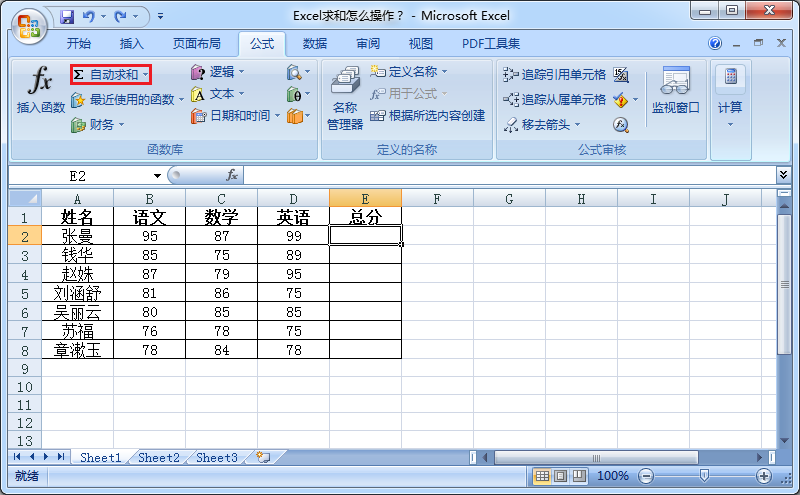Open Sheet2 worksheet tab

click(159, 458)
